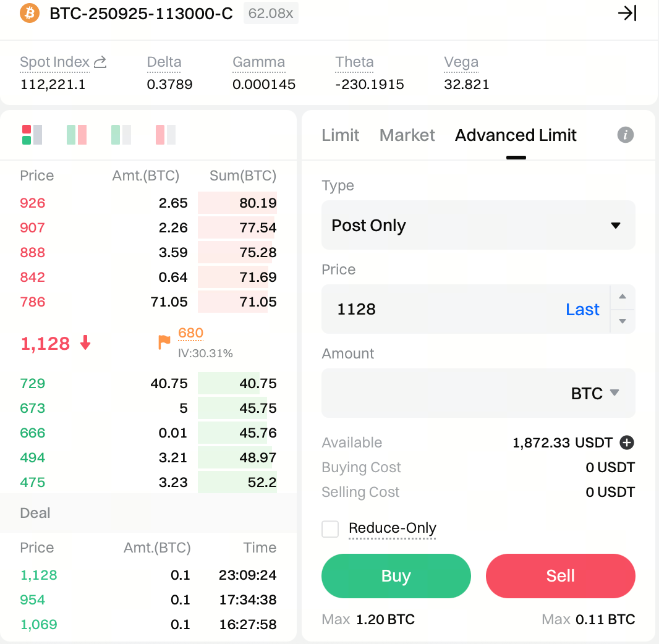Switch to the Market tab
Viewport: 659px width, 644px height.
(x=407, y=135)
